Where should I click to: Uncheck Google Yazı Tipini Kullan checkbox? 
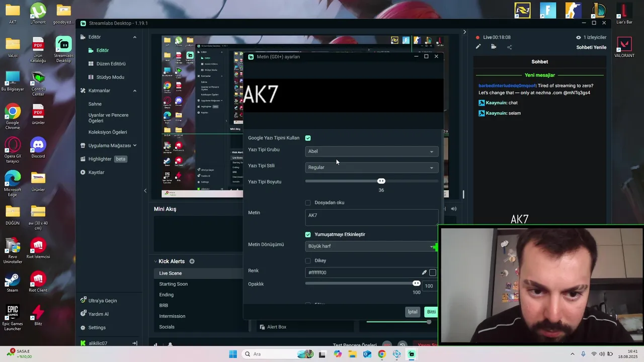[x=308, y=138]
